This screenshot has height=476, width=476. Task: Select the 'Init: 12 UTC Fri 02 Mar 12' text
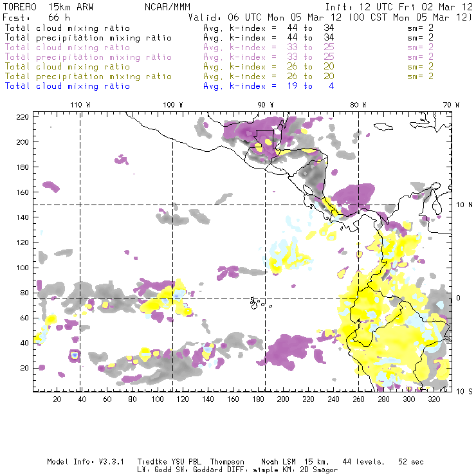point(399,7)
